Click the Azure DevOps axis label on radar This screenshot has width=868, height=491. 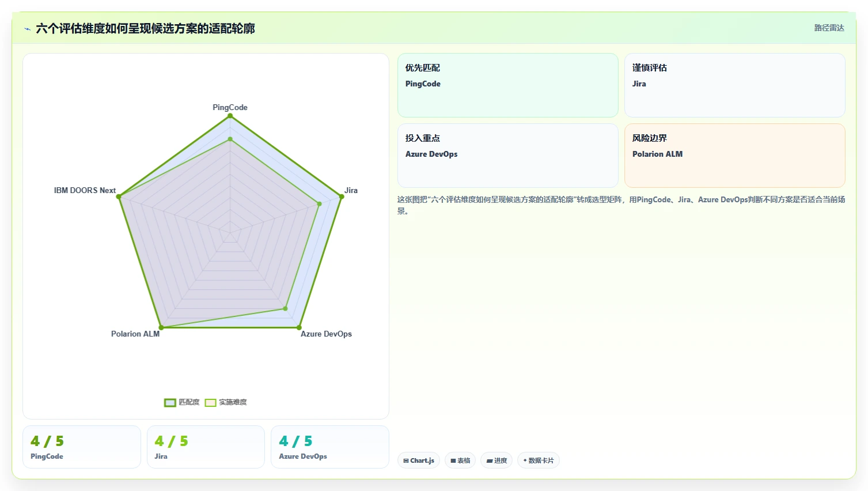(326, 334)
